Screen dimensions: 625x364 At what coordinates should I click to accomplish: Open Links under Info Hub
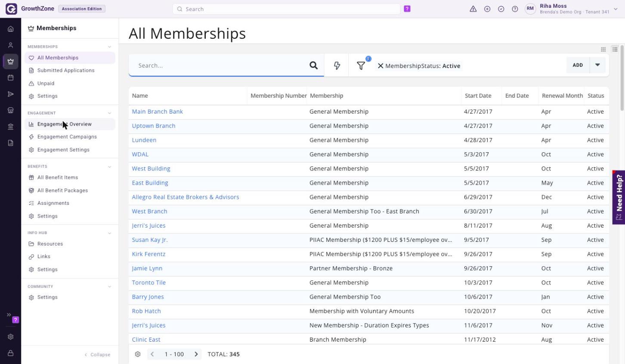coord(70,256)
